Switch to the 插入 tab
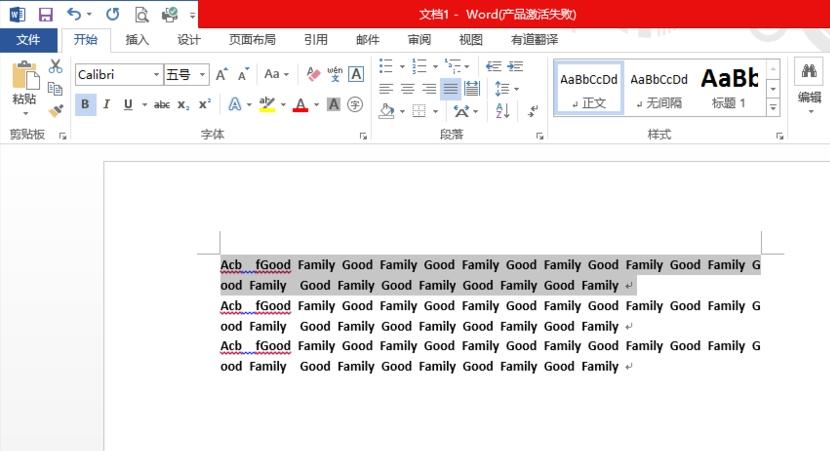The width and height of the screenshot is (830, 451). tap(137, 40)
